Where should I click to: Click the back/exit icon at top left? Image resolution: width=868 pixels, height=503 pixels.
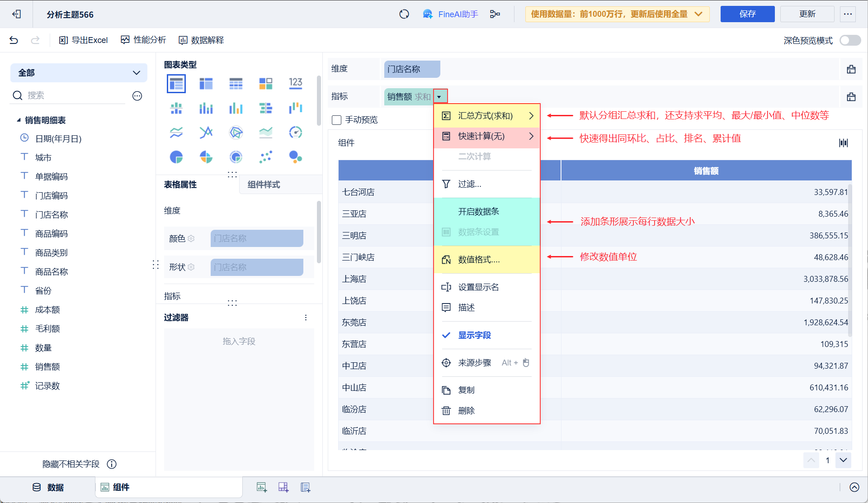point(17,14)
